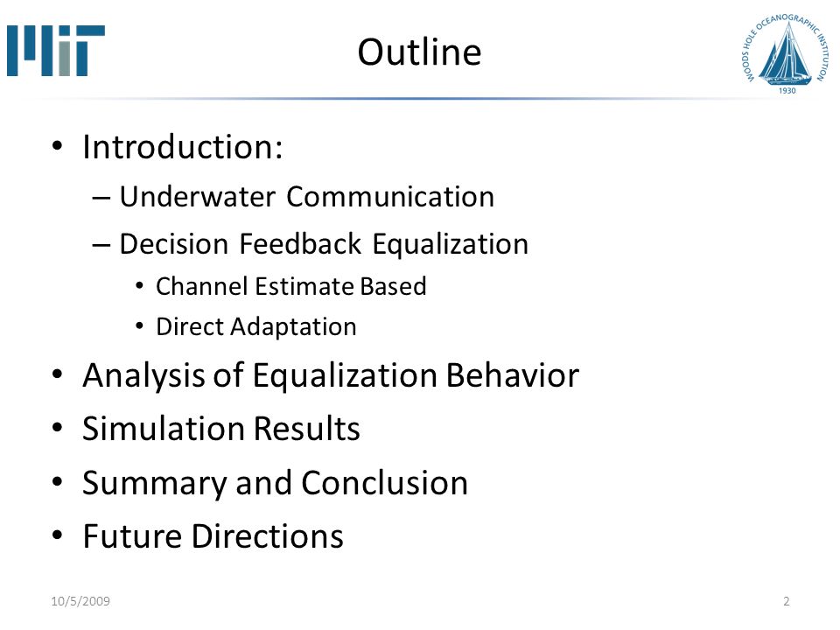Click the dash before Underwater Communication
840x630 pixels.
[x=101, y=198]
